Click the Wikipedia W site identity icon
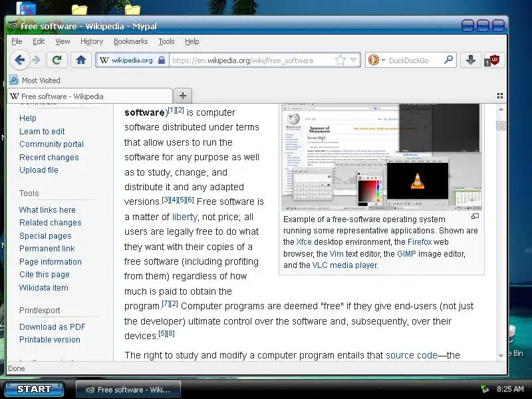 click(x=104, y=61)
